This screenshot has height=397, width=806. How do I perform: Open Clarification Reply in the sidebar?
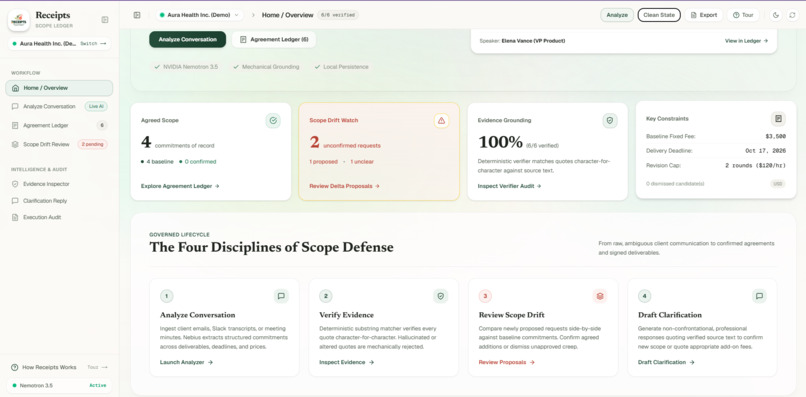click(x=59, y=201)
